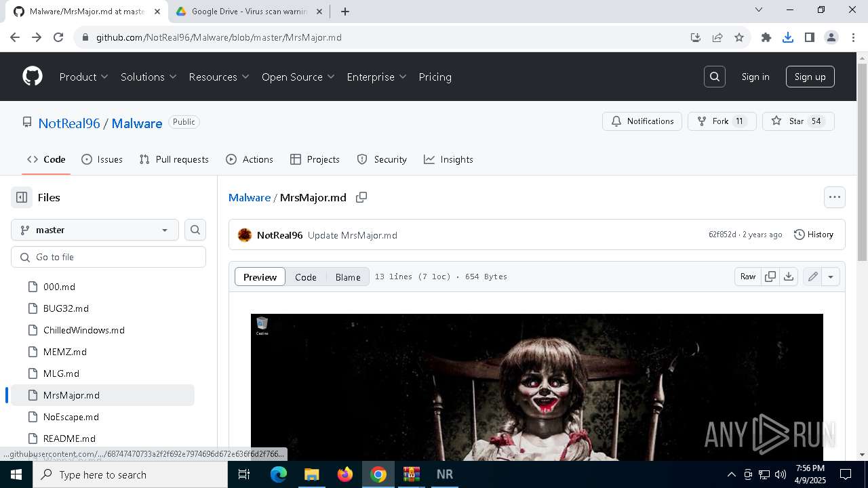Screen dimensions: 868x488
Task: Open the GitHub search icon button
Action: [715, 77]
